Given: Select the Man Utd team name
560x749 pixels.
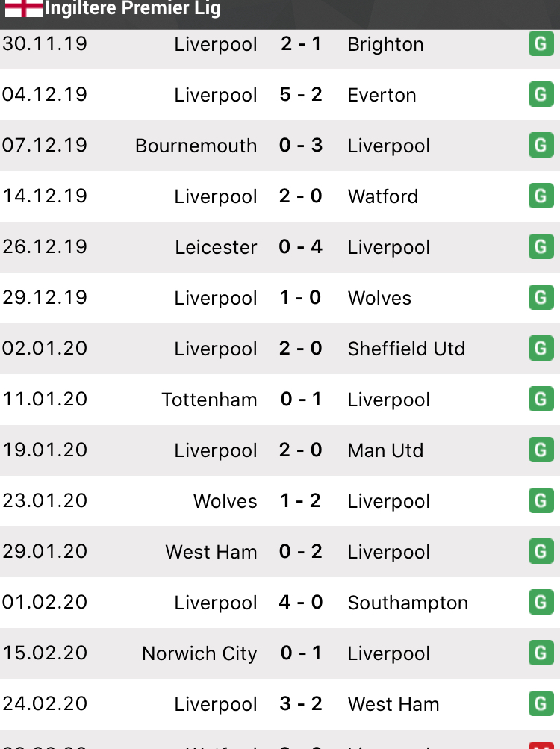Looking at the screenshot, I should [x=385, y=450].
